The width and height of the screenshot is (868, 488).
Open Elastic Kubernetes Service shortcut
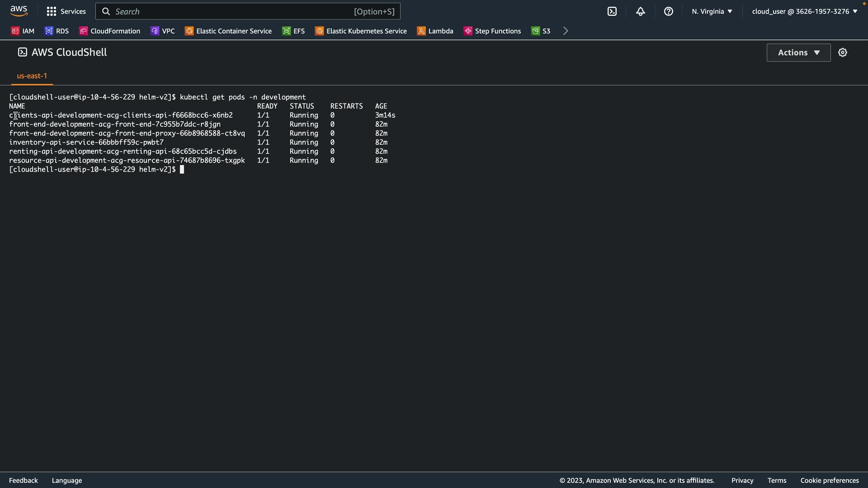coord(361,31)
